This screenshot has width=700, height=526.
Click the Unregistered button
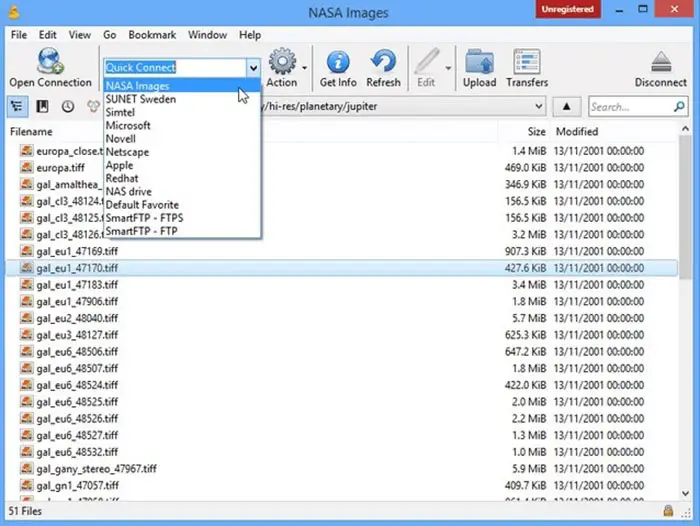pos(567,9)
